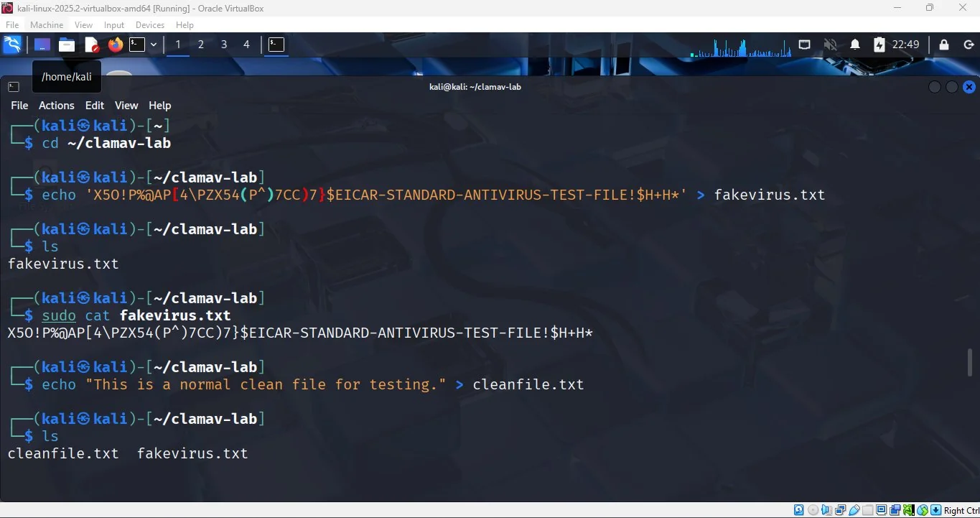Open the VirtualBox Devices menu

point(150,24)
